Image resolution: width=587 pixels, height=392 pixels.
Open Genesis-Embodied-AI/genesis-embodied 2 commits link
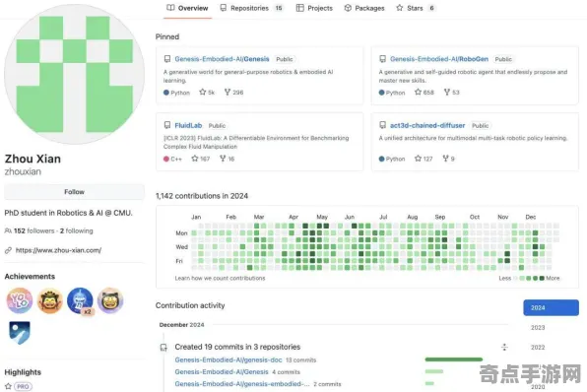[242, 384]
